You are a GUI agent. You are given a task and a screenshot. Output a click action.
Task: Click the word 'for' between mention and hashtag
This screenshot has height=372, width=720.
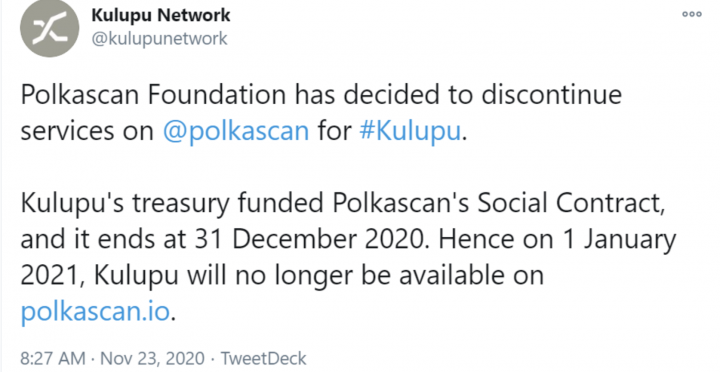point(334,130)
